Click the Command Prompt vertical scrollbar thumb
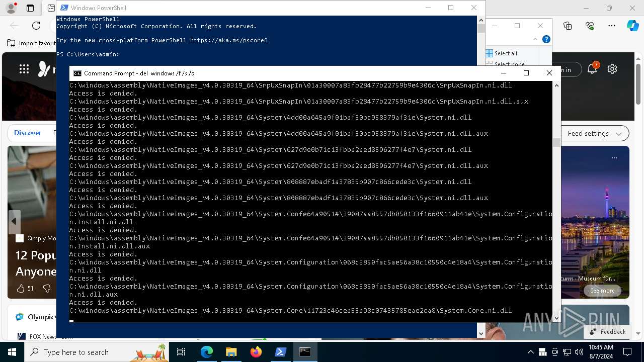Image resolution: width=644 pixels, height=362 pixels. click(x=556, y=143)
